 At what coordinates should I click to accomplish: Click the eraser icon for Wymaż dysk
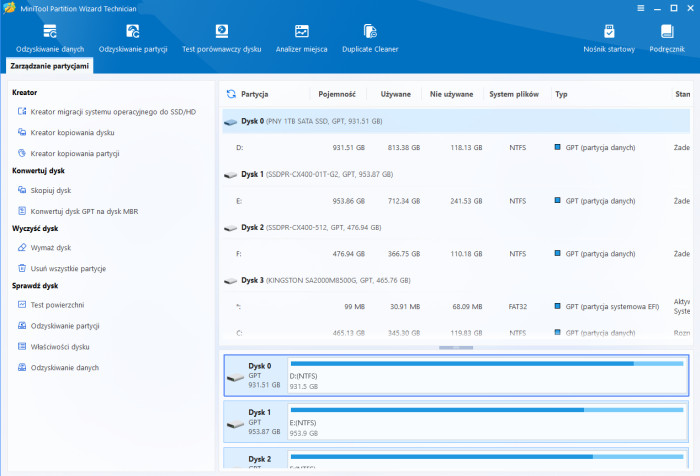tap(22, 247)
